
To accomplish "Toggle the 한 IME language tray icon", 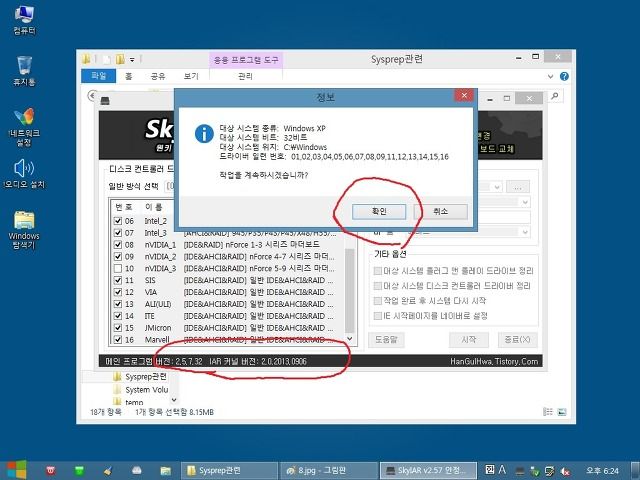I will tap(490, 469).
